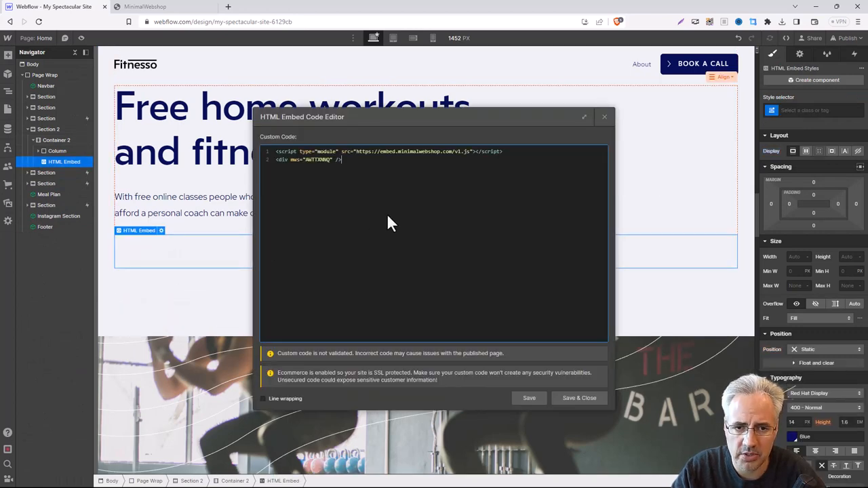Click Save in the code editor

(529, 398)
